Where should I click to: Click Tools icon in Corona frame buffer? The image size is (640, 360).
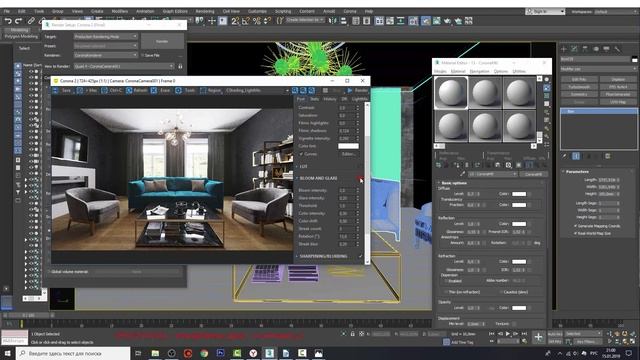point(178,90)
